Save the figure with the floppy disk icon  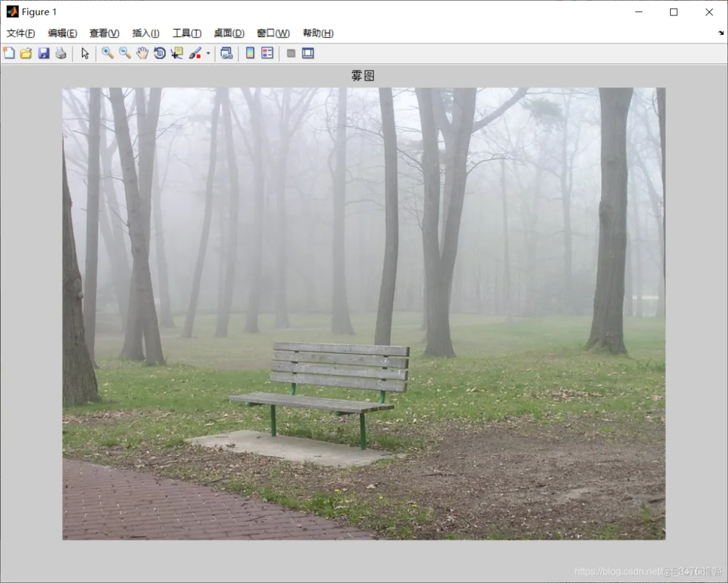tap(44, 53)
